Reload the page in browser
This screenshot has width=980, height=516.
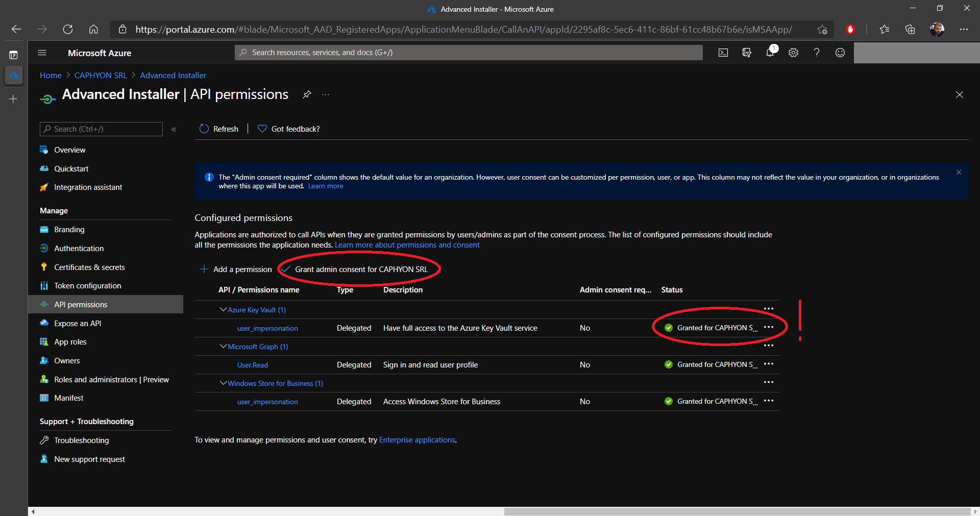click(x=68, y=29)
